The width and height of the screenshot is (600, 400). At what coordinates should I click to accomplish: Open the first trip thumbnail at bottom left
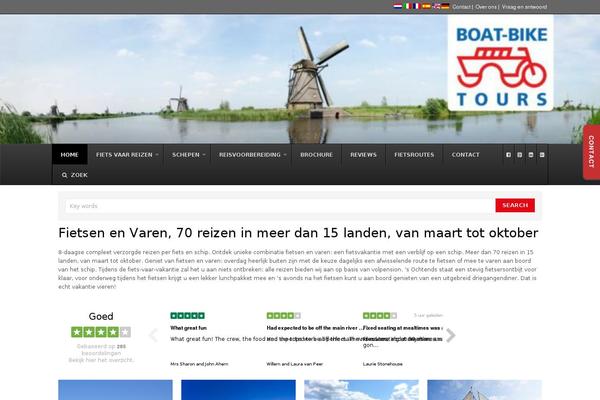tap(115, 390)
